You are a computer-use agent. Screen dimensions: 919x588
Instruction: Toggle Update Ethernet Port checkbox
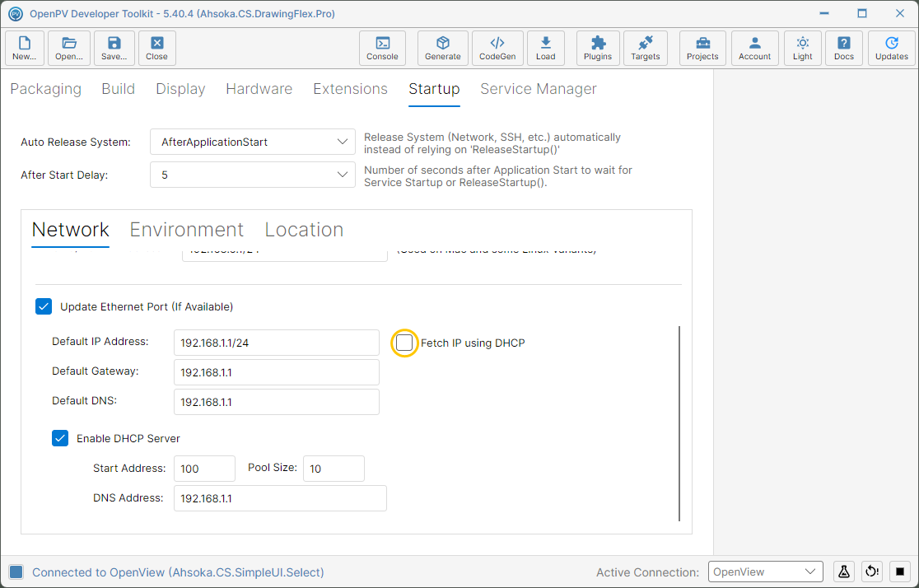[44, 306]
